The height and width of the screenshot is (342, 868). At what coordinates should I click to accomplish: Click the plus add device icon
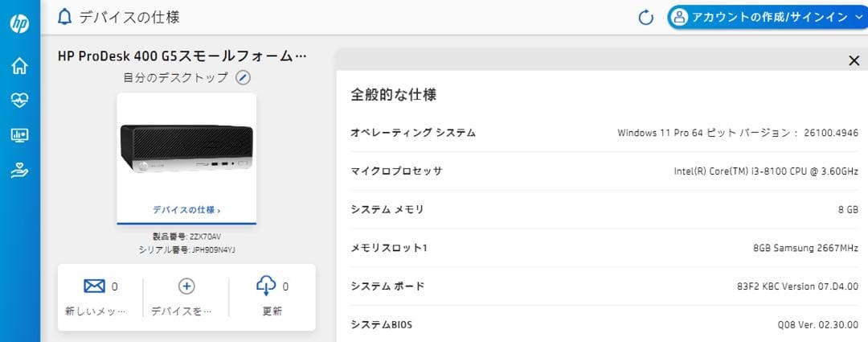[186, 286]
